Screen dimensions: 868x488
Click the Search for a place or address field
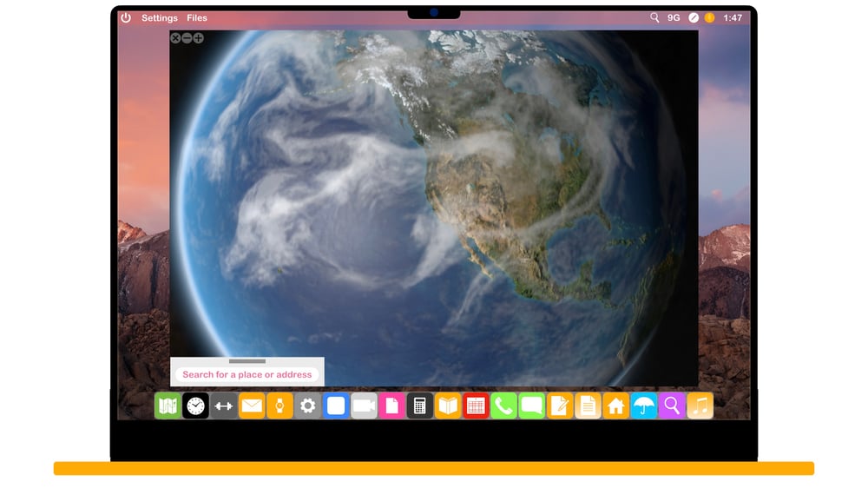tap(247, 374)
